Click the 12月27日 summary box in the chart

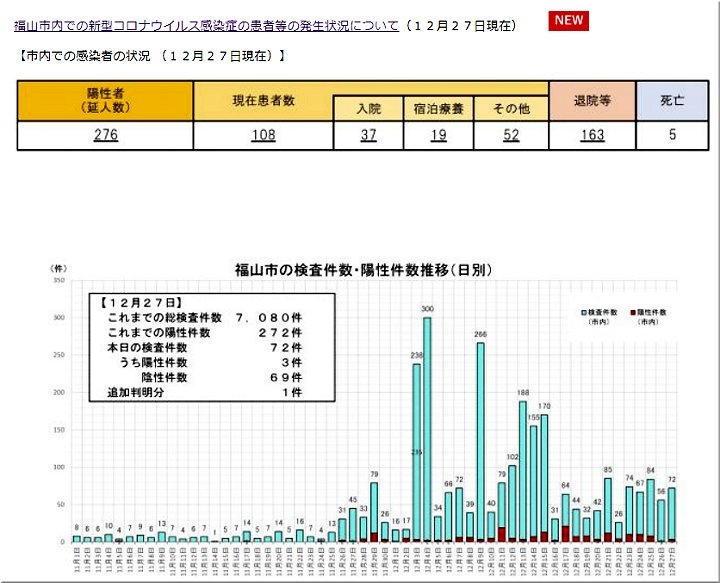pos(200,347)
